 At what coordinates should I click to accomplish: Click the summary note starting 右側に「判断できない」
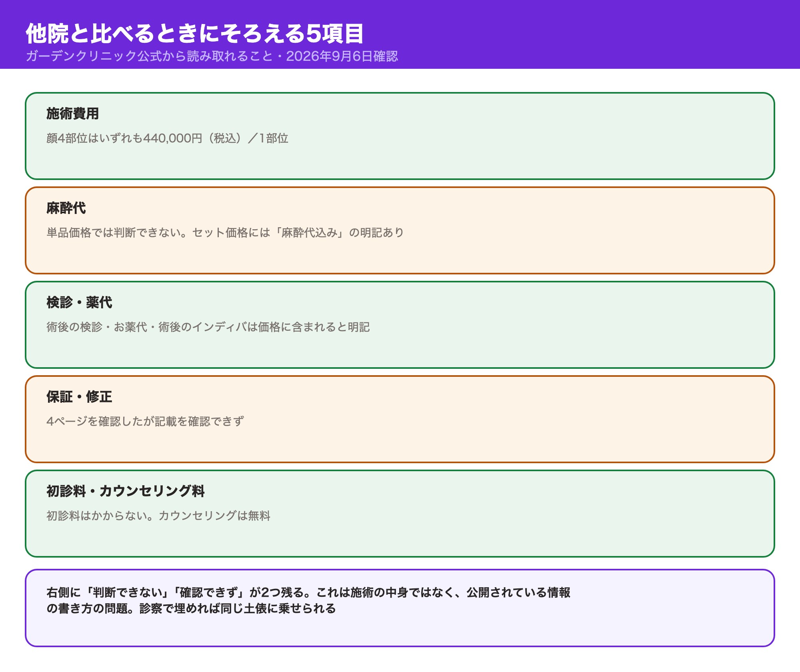click(400, 608)
